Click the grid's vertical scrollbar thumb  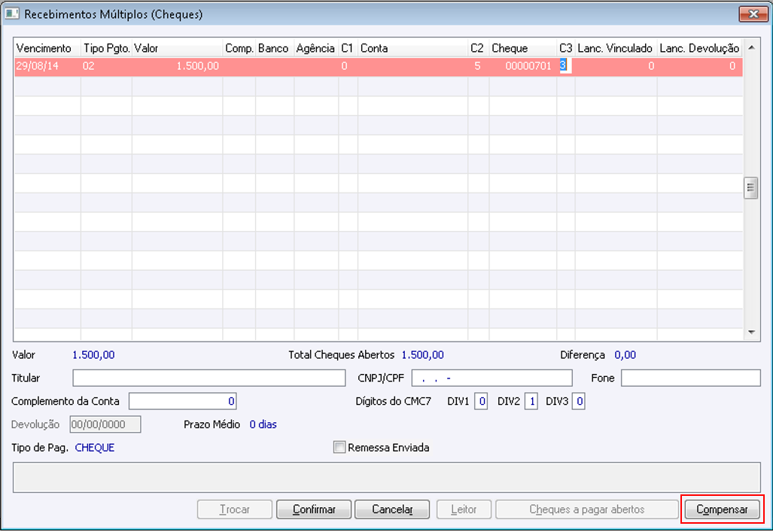(x=751, y=187)
